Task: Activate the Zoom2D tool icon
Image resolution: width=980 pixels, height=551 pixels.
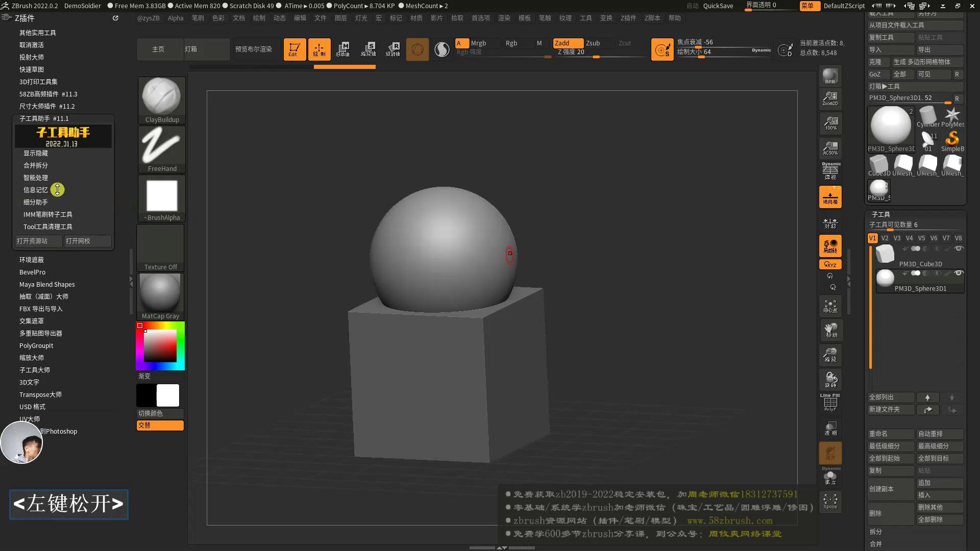Action: pyautogui.click(x=830, y=98)
